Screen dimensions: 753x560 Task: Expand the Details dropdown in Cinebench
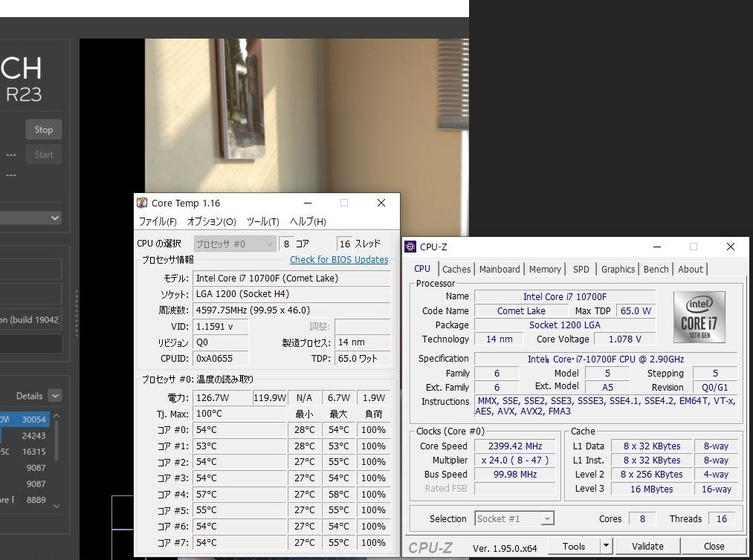point(55,396)
